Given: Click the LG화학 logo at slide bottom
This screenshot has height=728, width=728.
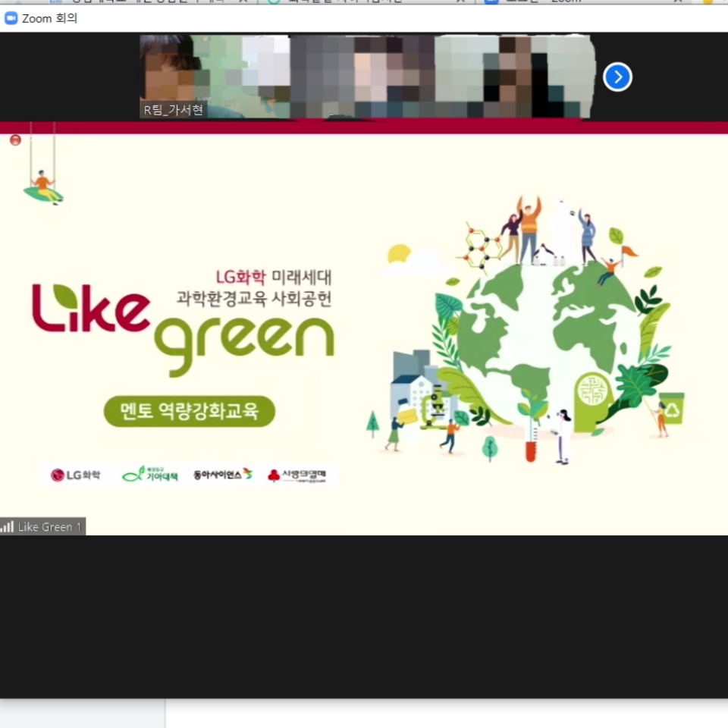Looking at the screenshot, I should tap(75, 475).
